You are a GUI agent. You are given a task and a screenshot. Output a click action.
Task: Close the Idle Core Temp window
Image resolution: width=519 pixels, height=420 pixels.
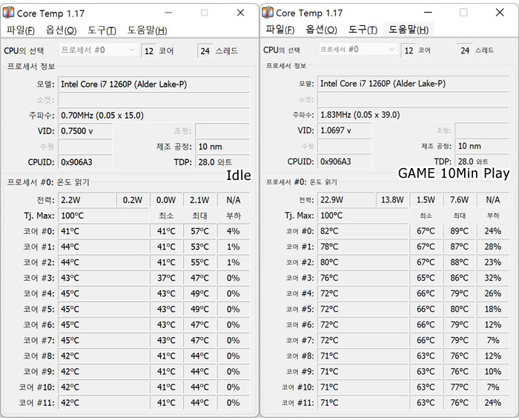(x=240, y=13)
